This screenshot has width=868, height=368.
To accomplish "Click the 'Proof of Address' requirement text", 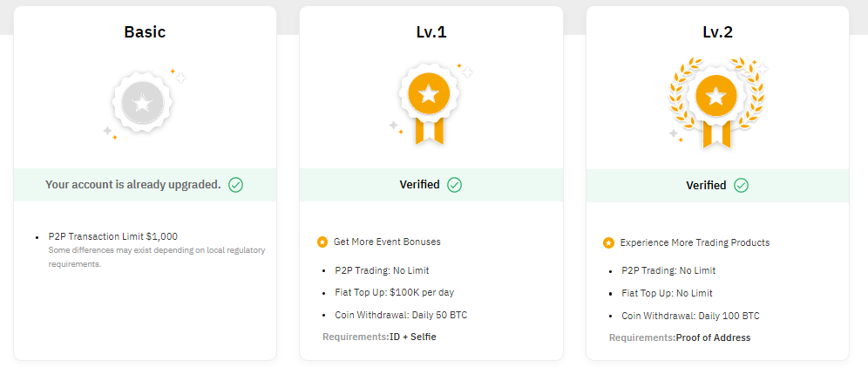I will click(x=713, y=337).
